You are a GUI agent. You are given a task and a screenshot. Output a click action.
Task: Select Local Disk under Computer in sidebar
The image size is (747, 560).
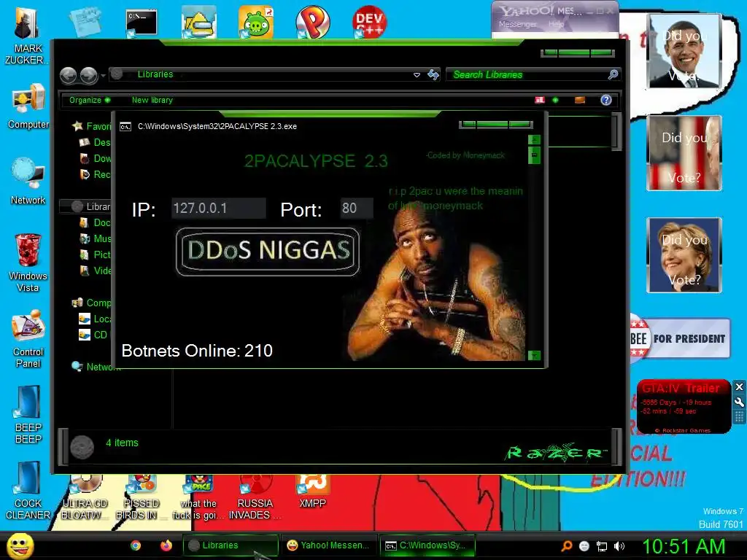click(95, 319)
